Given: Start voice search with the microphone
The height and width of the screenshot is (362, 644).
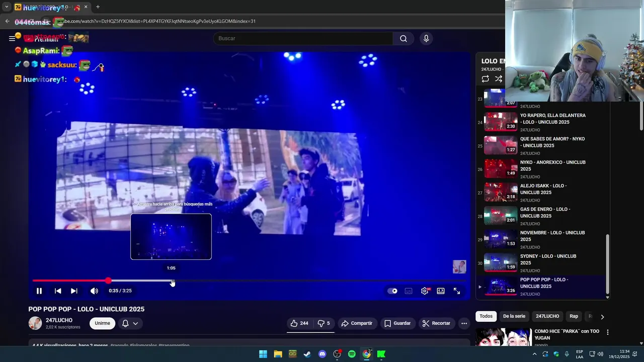Looking at the screenshot, I should point(426,39).
